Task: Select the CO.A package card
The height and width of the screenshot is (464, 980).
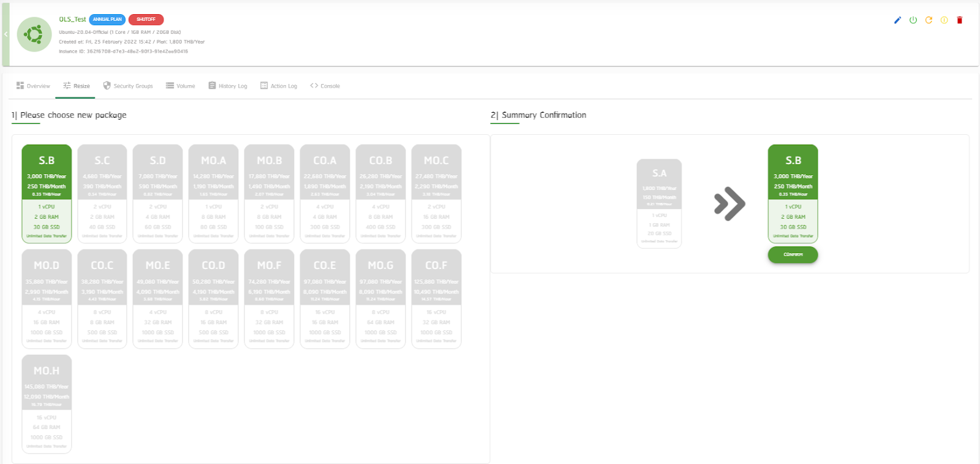Action: [325, 194]
